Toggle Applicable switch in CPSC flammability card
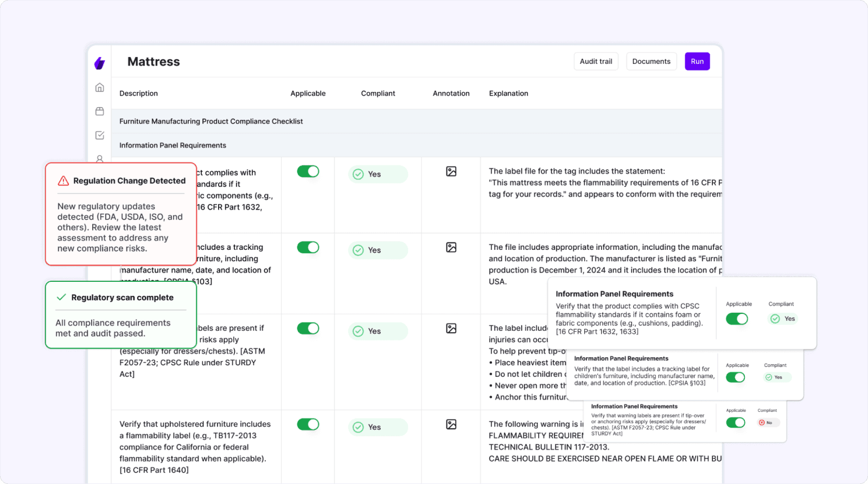Image resolution: width=868 pixels, height=484 pixels. pyautogui.click(x=737, y=319)
